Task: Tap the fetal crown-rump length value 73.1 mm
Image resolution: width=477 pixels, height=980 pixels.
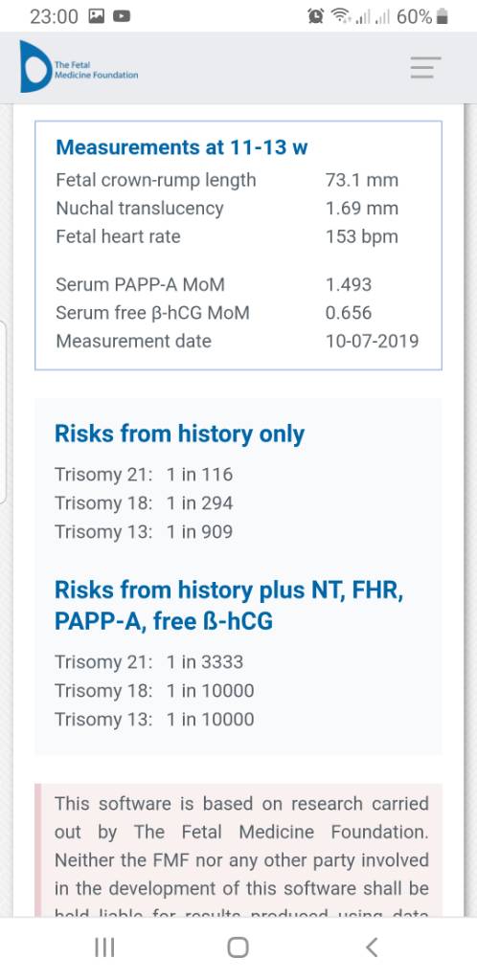Action: click(362, 180)
